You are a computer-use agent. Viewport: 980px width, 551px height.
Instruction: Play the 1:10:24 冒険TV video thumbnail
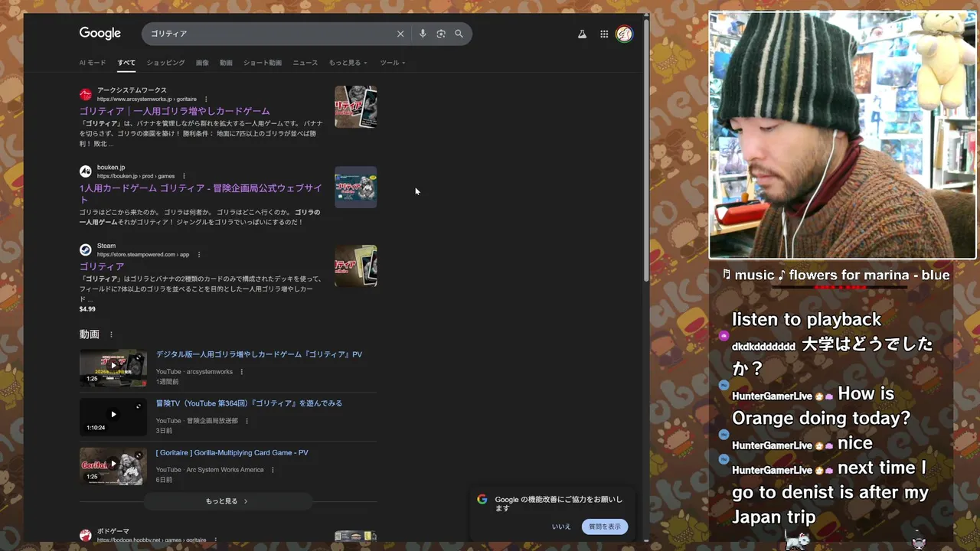(x=113, y=416)
